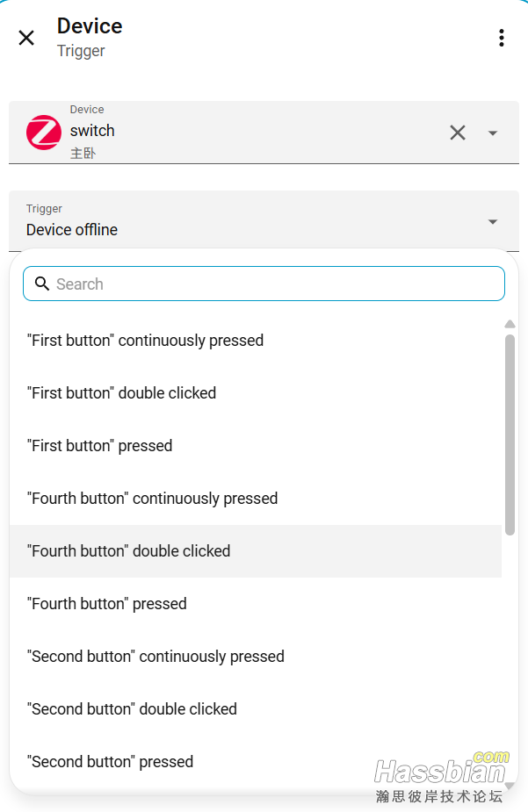Select "Fourth button" pressed trigger

pos(256,604)
